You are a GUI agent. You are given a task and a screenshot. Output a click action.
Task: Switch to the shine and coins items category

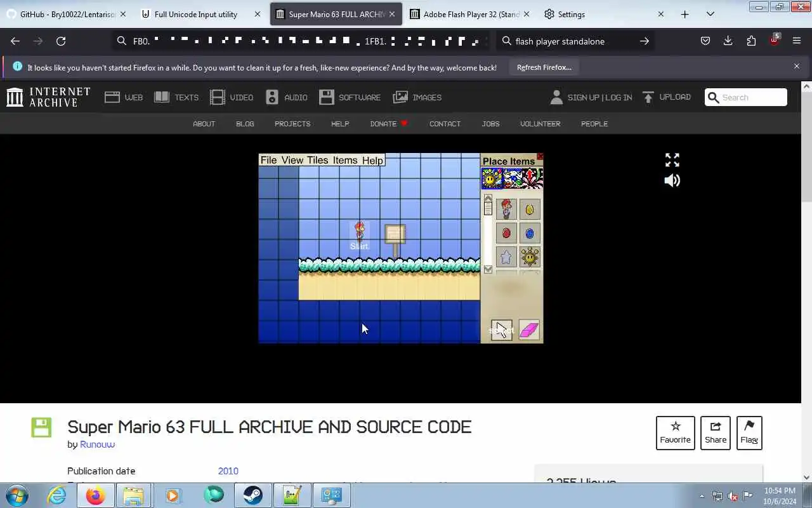(x=492, y=178)
